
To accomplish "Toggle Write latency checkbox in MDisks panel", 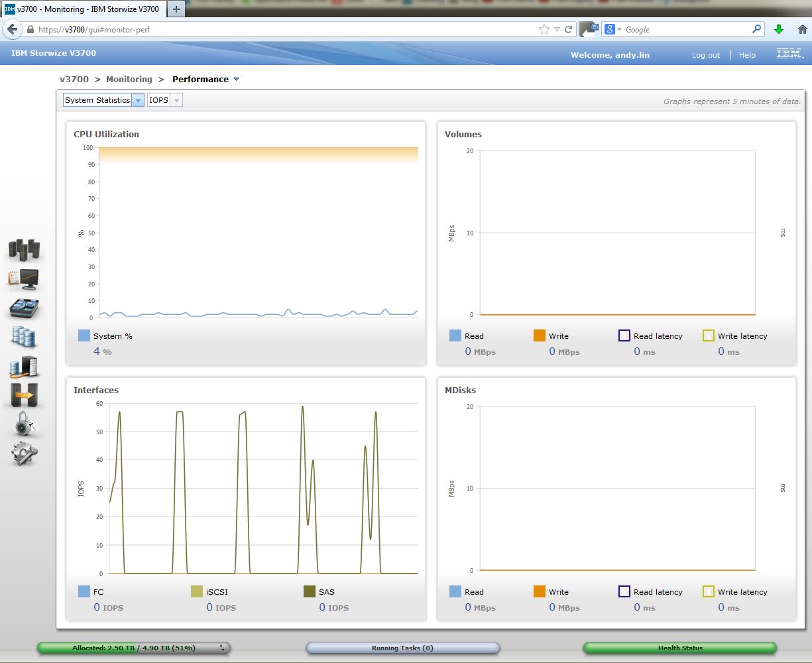I will [x=708, y=591].
